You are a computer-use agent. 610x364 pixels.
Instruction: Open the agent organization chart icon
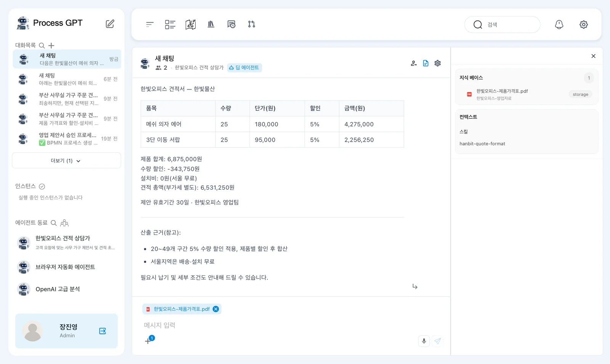tap(64, 223)
